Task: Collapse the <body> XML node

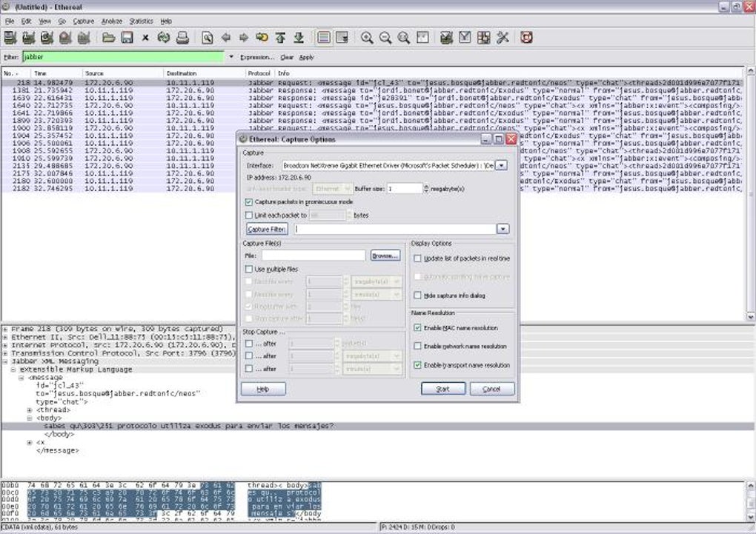Action: [30, 418]
